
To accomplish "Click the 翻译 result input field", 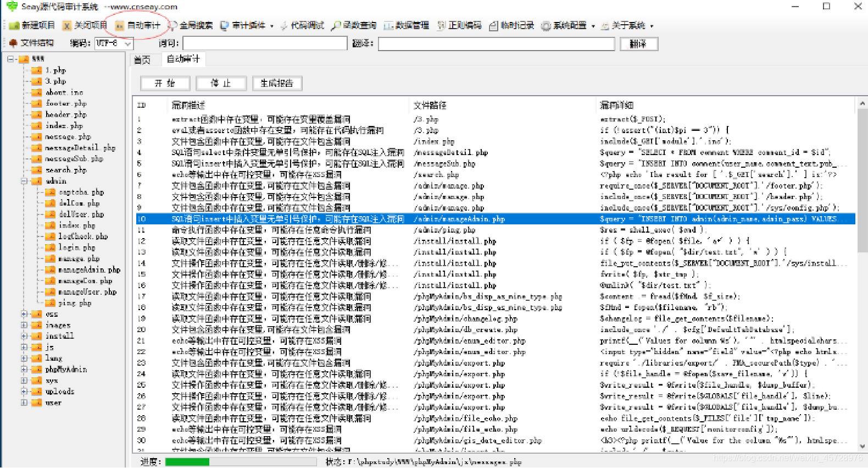I will pyautogui.click(x=496, y=43).
